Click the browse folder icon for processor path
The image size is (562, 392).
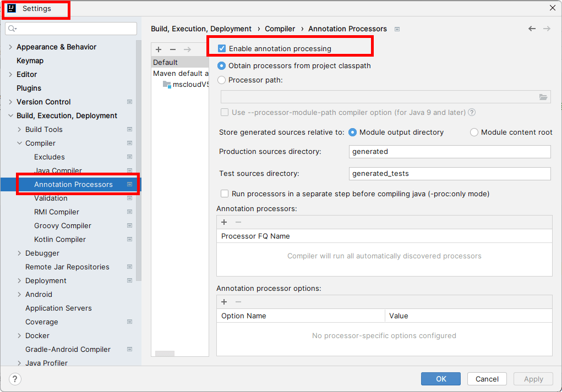[543, 97]
